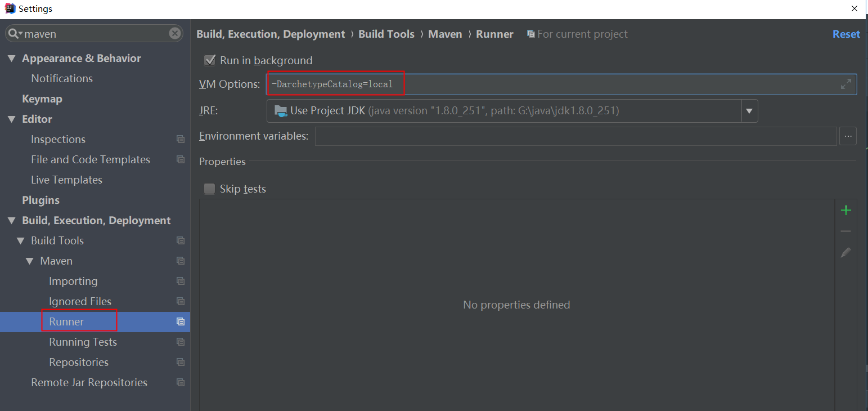Screen dimensions: 868x411
Task: Remove the selected property
Action: pyautogui.click(x=845, y=231)
